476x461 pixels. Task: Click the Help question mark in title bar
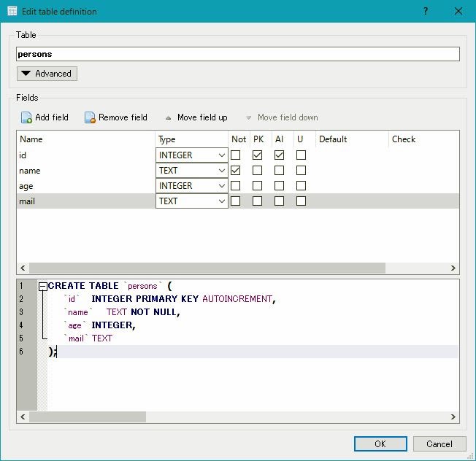pyautogui.click(x=425, y=11)
